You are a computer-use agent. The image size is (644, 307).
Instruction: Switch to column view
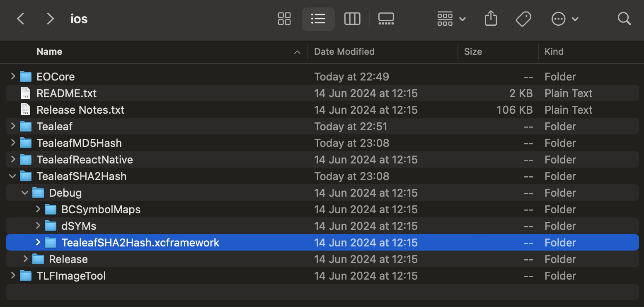click(x=352, y=19)
